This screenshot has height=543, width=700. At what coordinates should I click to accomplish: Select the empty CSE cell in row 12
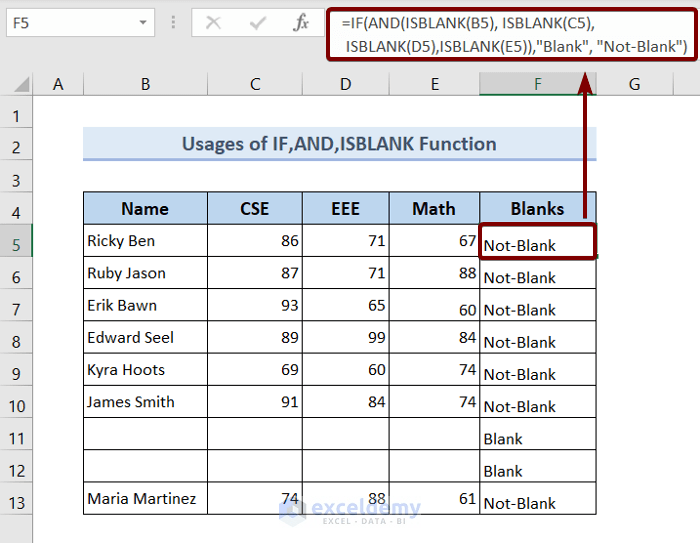click(255, 466)
